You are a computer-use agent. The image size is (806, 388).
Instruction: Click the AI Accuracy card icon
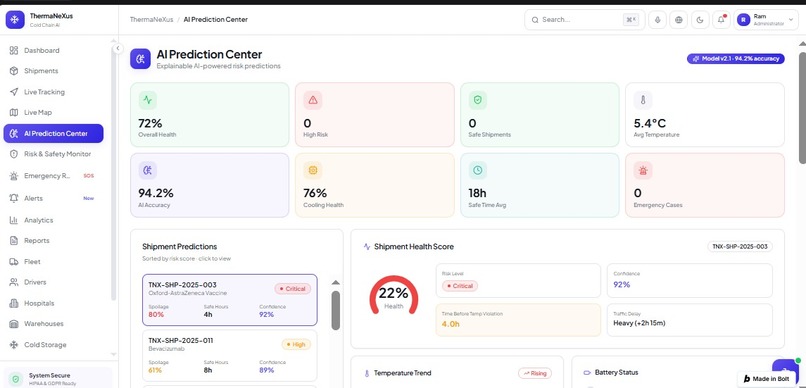[x=148, y=170]
